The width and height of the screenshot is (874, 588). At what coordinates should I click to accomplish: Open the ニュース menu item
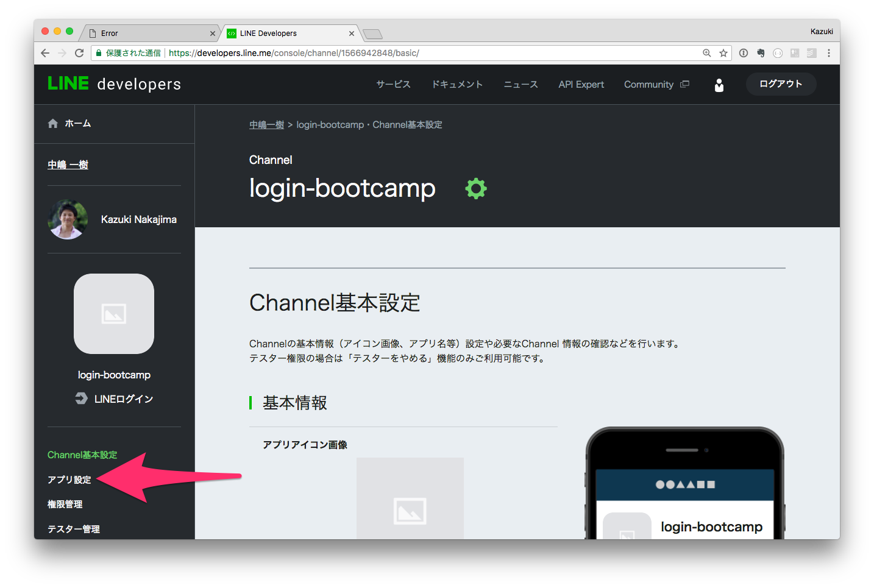click(521, 84)
